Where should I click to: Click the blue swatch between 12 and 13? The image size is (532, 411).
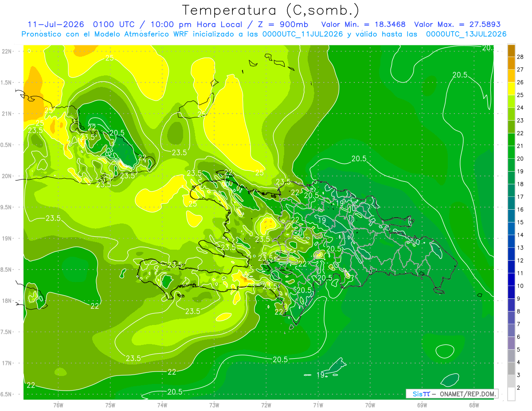[x=511, y=254]
